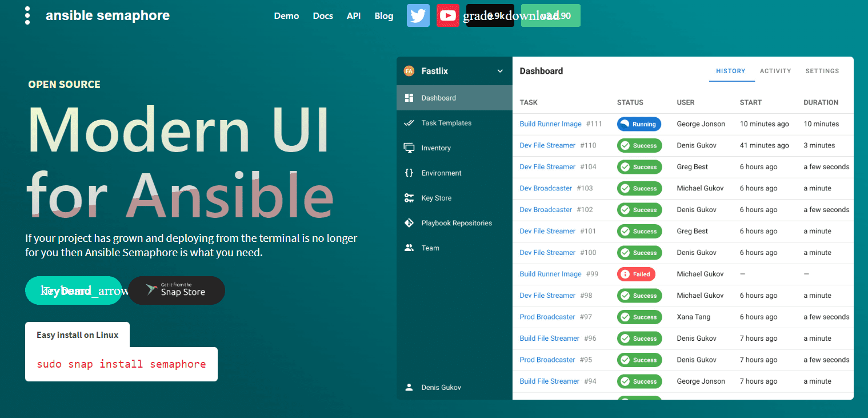
Task: Open the Demo menu item
Action: 286,15
